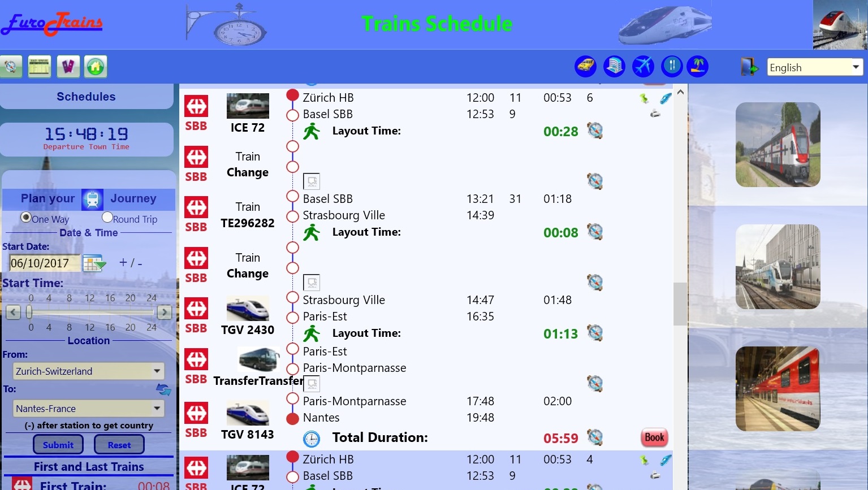Click the clock icon next to Total Duration
The image size is (868, 490).
click(312, 439)
